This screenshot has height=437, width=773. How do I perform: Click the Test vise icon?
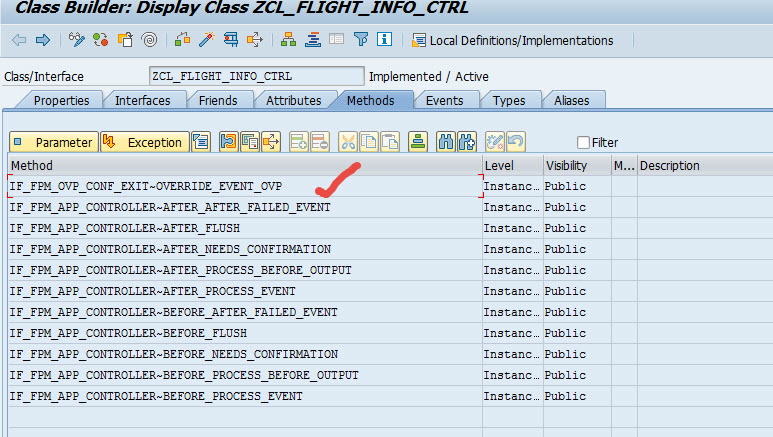[x=231, y=39]
